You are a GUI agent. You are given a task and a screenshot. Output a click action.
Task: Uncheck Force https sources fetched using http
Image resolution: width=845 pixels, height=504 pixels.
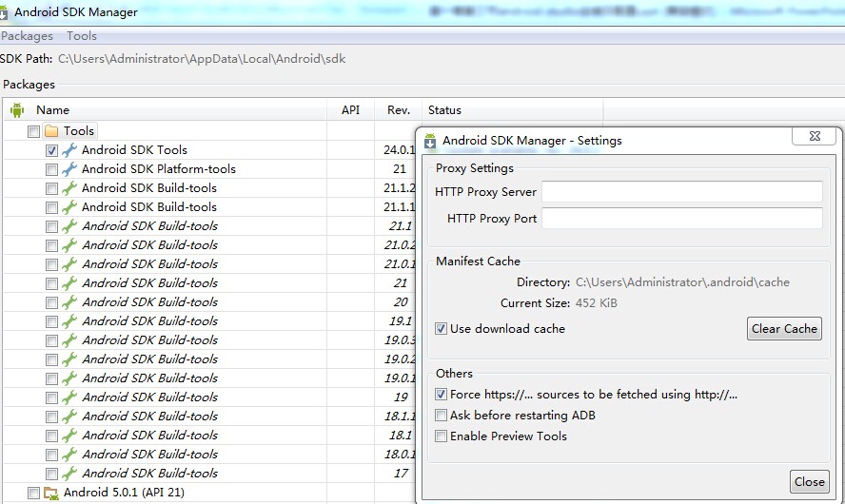click(x=441, y=394)
